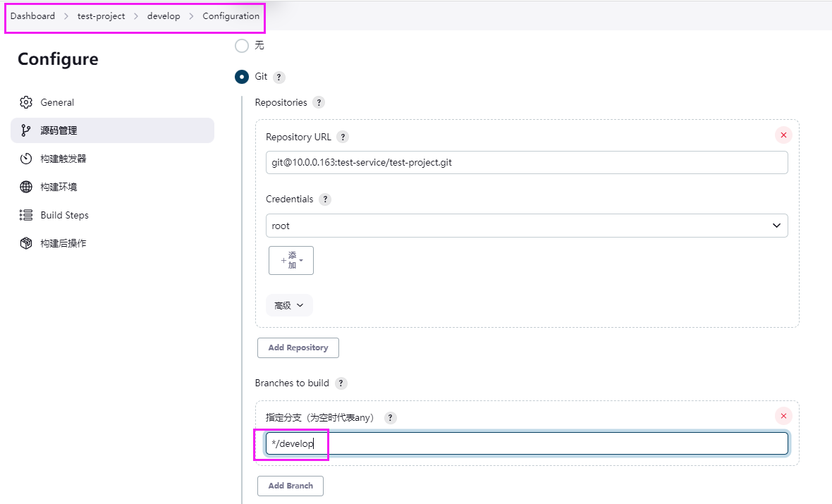The image size is (832, 504).
Task: Click the source code management branch icon
Action: coord(26,130)
